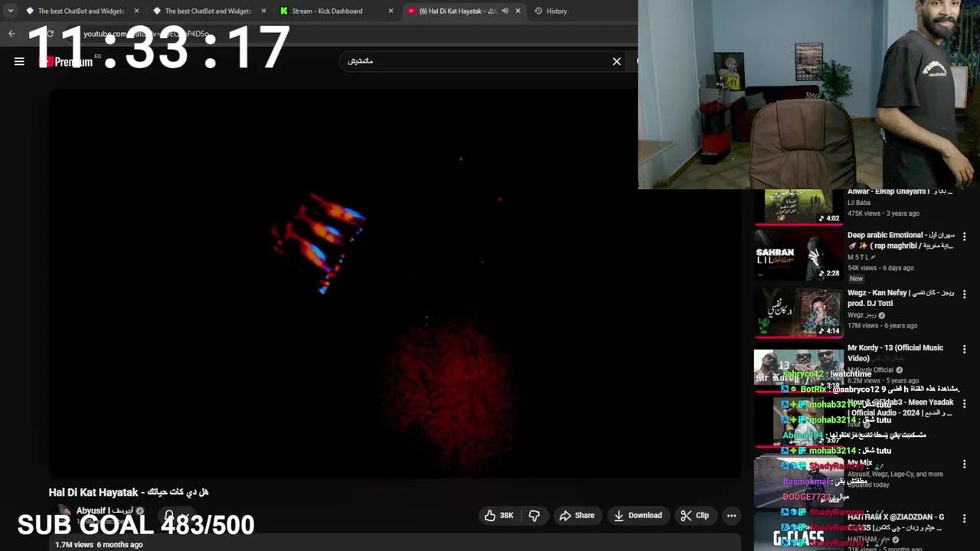Open options for My Mix playlist
Image resolution: width=980 pixels, height=551 pixels.
point(964,464)
